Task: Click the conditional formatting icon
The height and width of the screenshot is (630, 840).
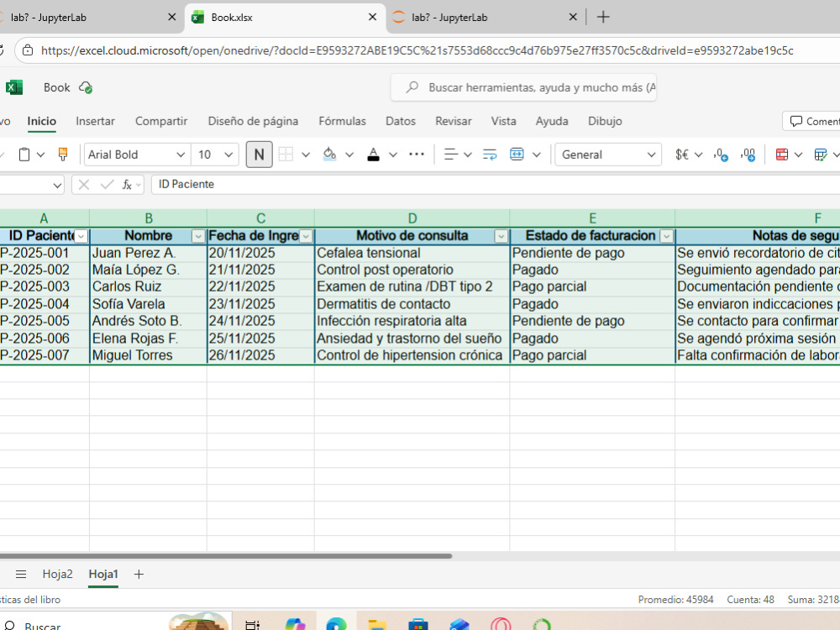Action: coord(782,155)
